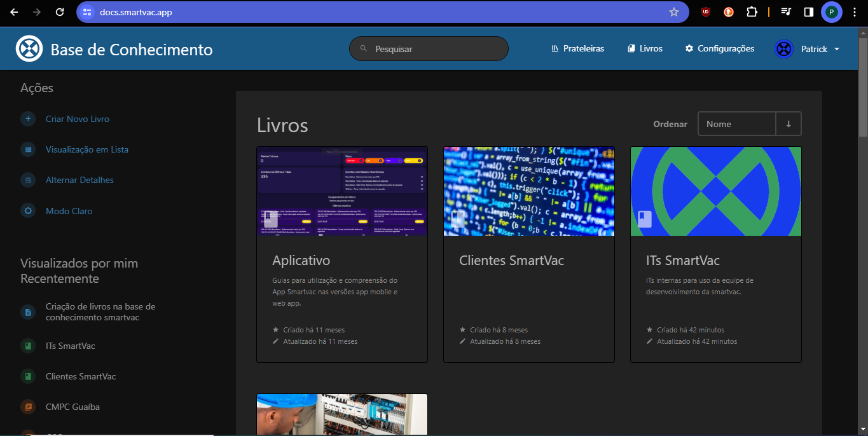
Task: Click the Visualização em Lista icon
Action: pos(28,150)
